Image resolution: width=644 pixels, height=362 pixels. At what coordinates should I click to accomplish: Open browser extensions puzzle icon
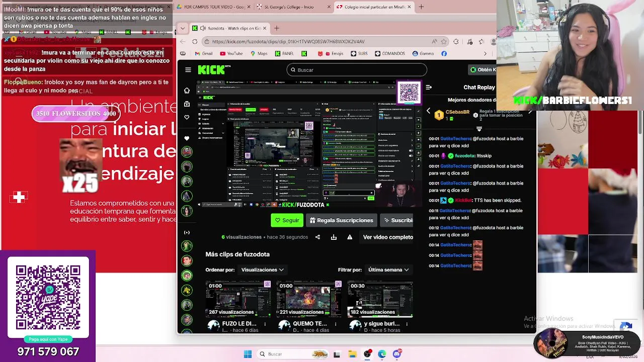point(456,42)
